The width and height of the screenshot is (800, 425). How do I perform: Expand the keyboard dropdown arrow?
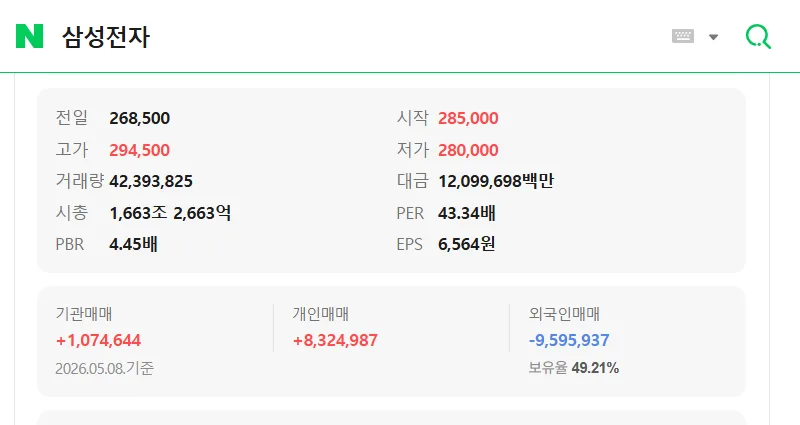[714, 37]
